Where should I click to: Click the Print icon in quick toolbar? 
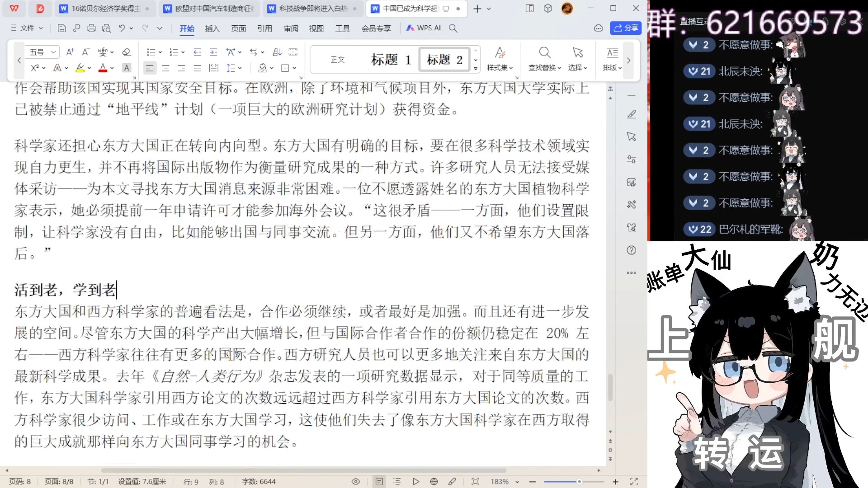point(91,28)
